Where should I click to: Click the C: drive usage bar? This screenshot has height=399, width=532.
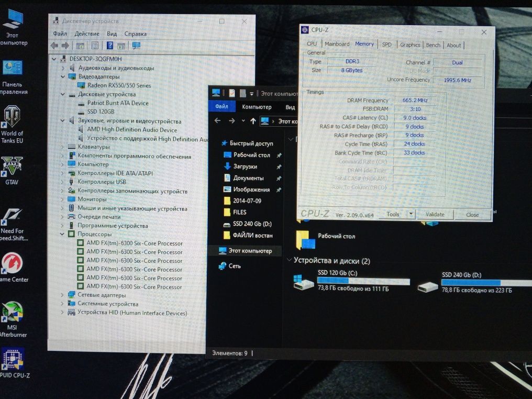pos(363,281)
